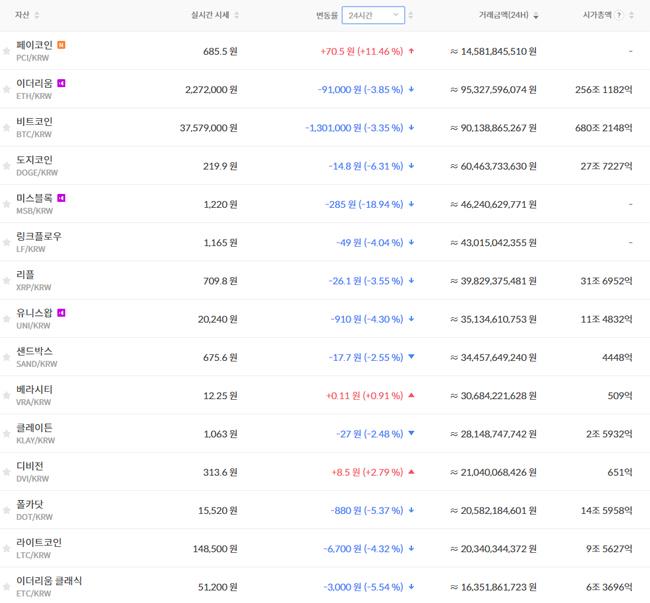Image resolution: width=650 pixels, height=603 pixels.
Task: Click the help icon next to 시가총액
Action: tap(619, 16)
